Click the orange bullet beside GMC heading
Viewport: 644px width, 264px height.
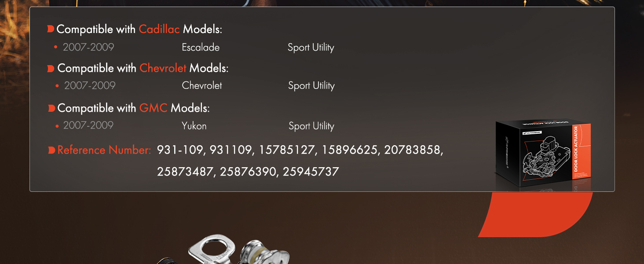[51, 108]
